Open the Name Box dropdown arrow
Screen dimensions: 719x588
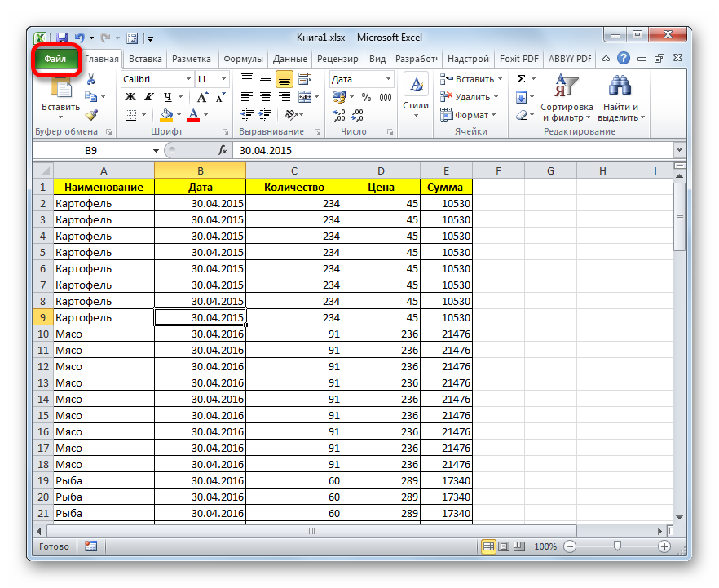click(157, 151)
